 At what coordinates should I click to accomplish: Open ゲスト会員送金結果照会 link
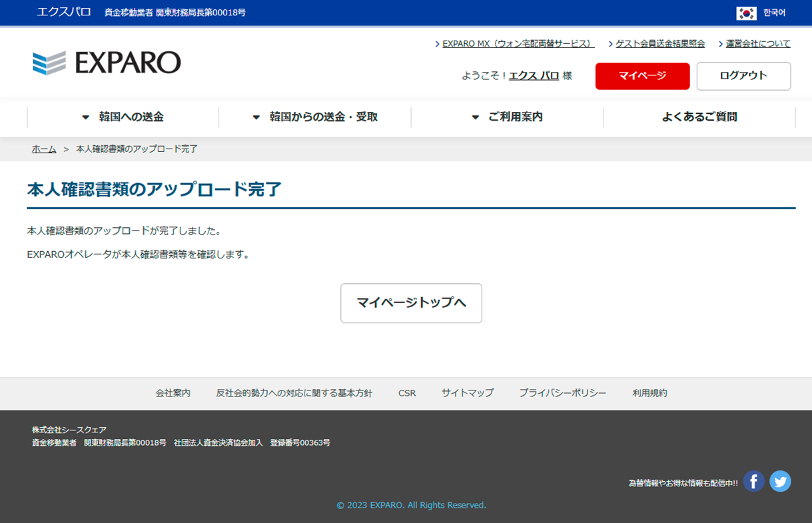(659, 44)
